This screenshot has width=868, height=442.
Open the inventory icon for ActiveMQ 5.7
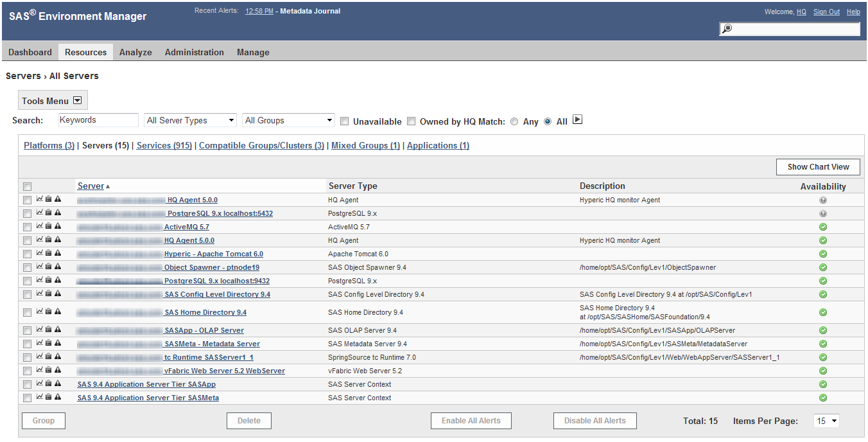coord(48,226)
